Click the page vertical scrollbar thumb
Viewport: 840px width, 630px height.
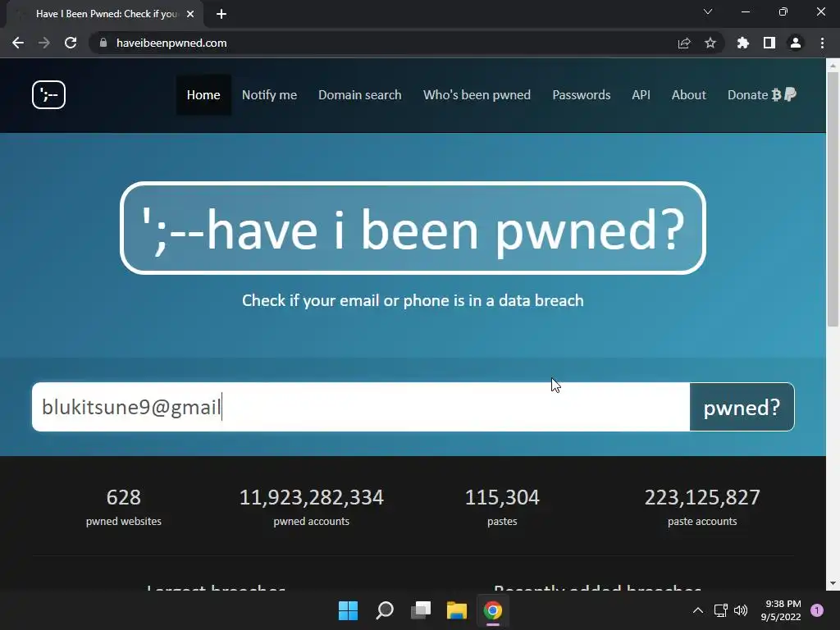(833, 199)
